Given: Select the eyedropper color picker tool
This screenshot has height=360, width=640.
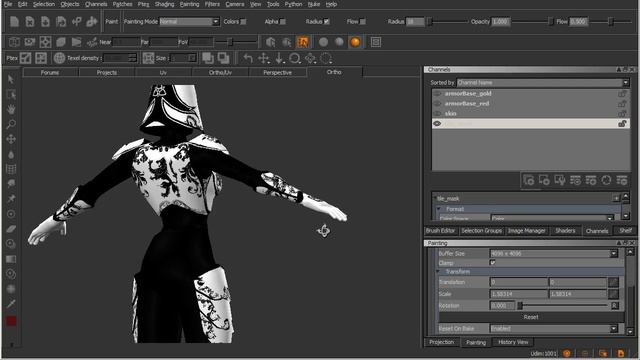Looking at the screenshot, I should pos(11,304).
